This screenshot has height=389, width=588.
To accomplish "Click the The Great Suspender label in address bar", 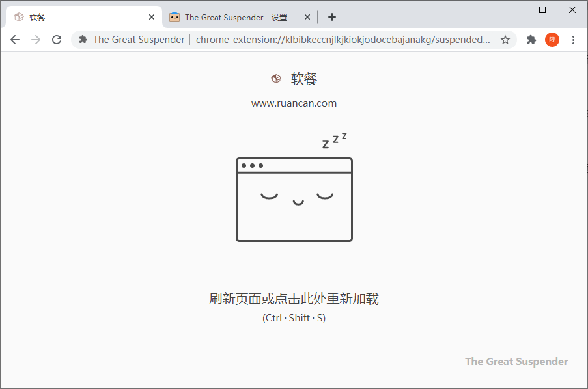I will point(139,40).
